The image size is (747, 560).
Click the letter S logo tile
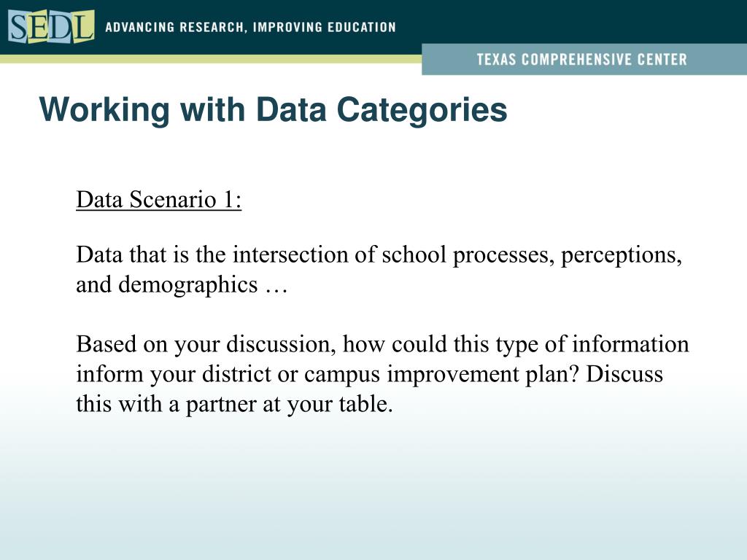coord(18,28)
